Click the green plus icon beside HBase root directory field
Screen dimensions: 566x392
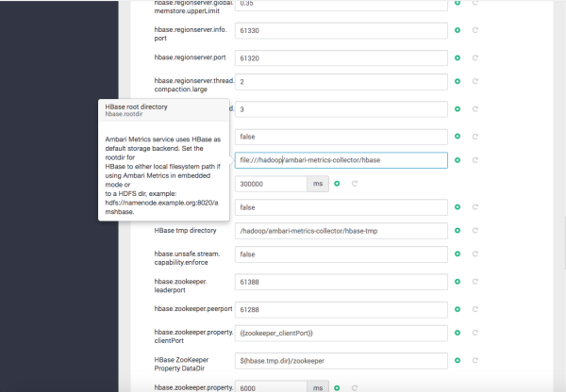pos(458,160)
